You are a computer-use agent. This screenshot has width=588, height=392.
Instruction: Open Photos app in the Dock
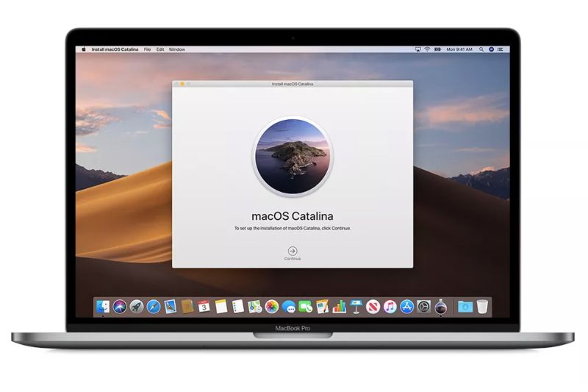coord(272,306)
